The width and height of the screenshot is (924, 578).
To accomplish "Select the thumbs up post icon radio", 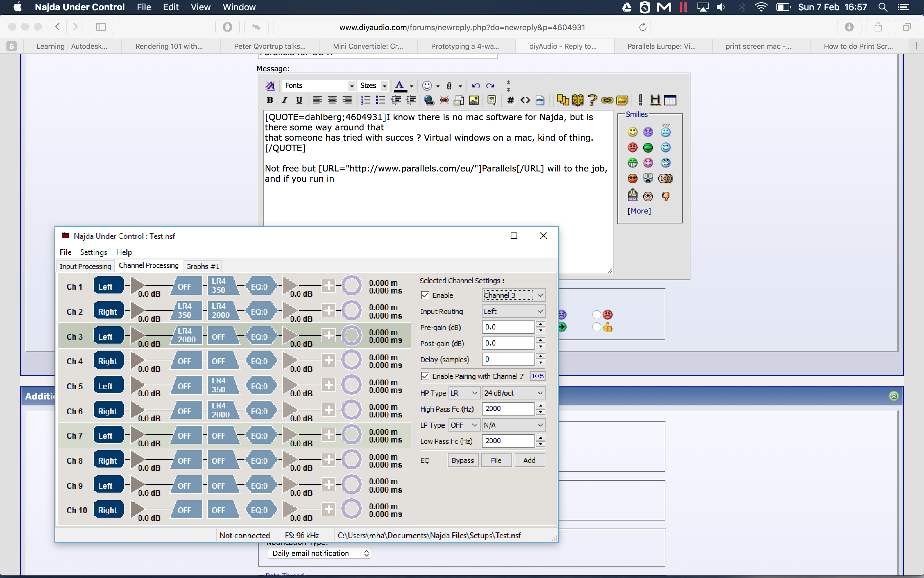I will click(596, 327).
